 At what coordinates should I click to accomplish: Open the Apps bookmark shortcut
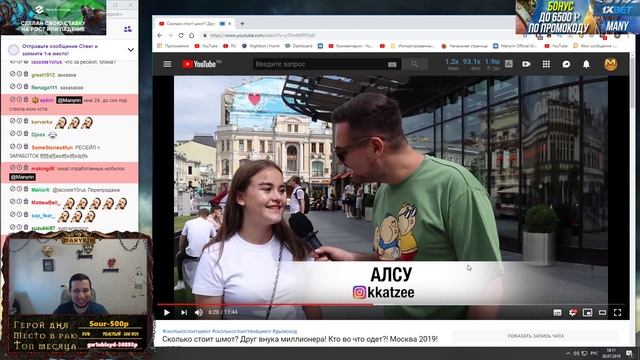click(173, 46)
